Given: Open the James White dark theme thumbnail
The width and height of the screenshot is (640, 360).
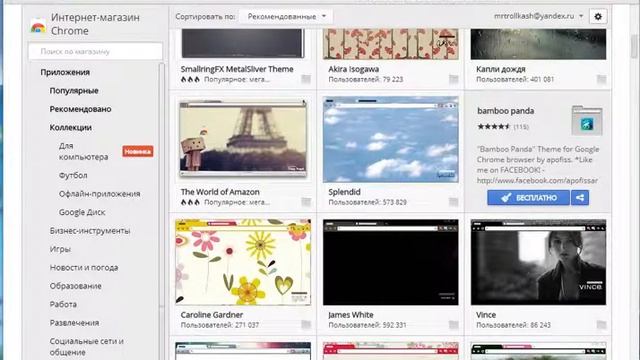Looking at the screenshot, I should [391, 262].
